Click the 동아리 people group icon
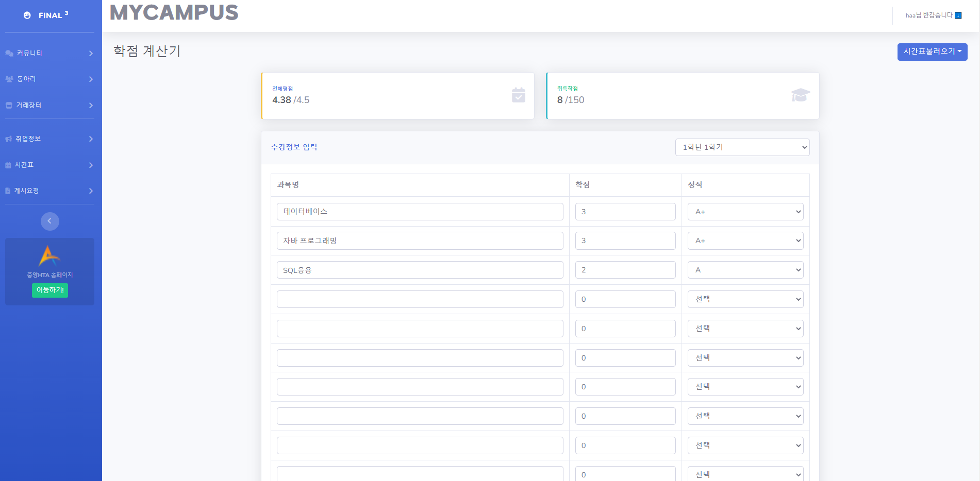 (x=9, y=78)
